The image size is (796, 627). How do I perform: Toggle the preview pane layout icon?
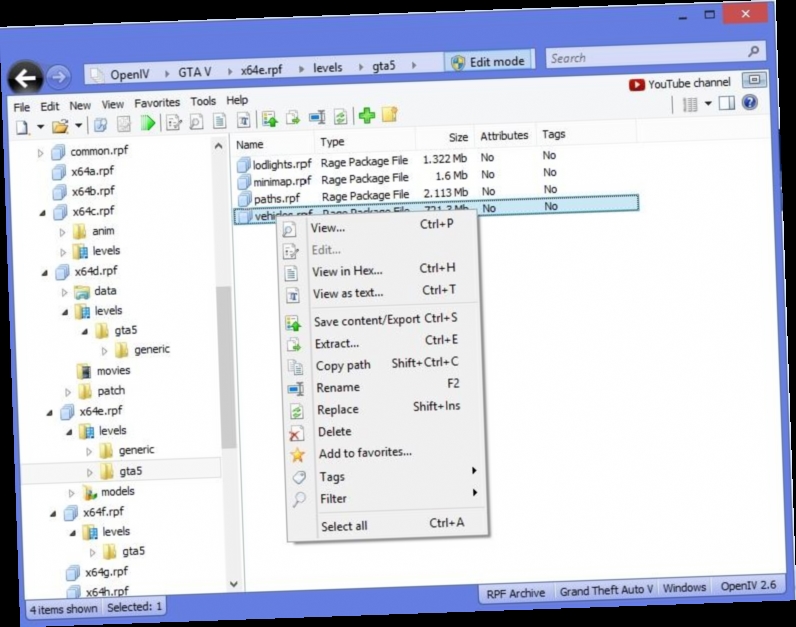point(727,104)
